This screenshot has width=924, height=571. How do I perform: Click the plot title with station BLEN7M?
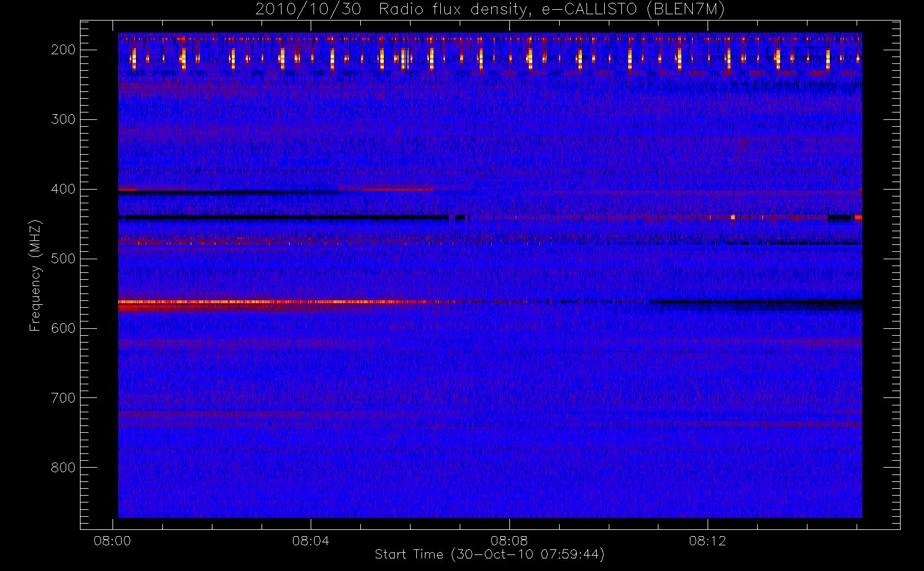click(x=490, y=9)
